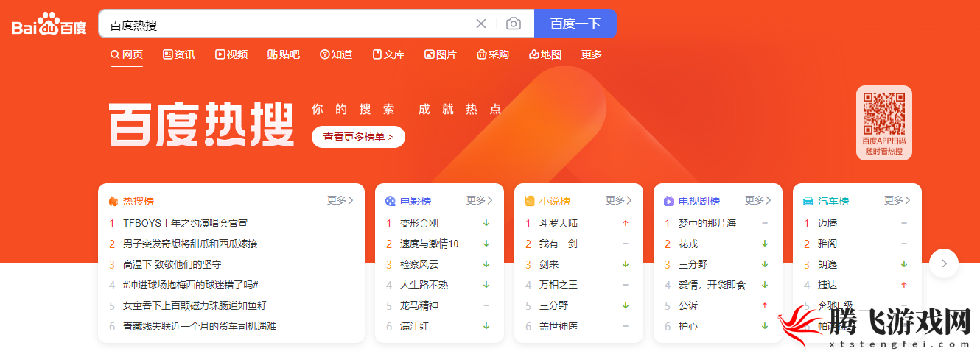Open movie 满江红
The width and height of the screenshot is (980, 354).
click(415, 326)
